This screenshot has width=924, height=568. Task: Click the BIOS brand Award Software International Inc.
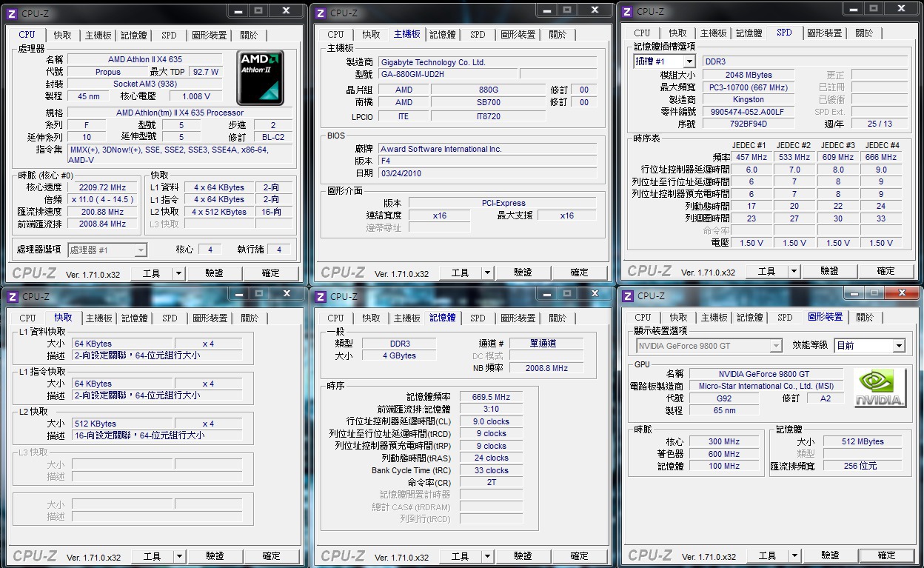tap(487, 149)
